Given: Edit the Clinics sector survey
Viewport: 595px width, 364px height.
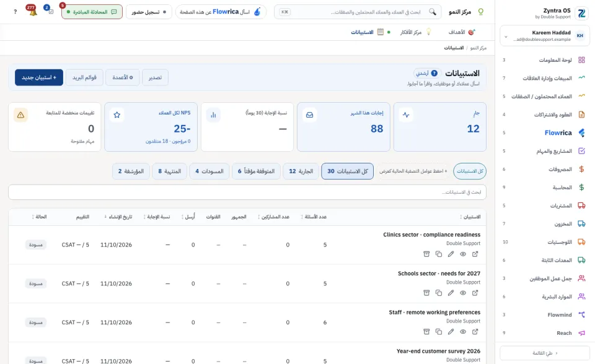Looking at the screenshot, I should coord(451,254).
